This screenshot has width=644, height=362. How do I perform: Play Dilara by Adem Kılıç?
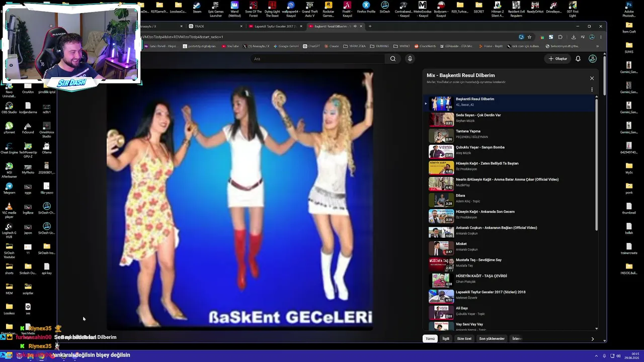511,199
